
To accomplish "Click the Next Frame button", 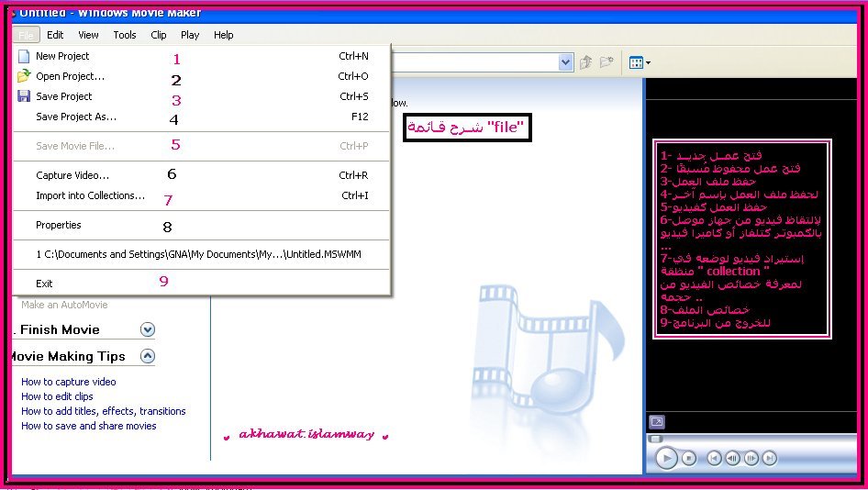I will point(751,459).
